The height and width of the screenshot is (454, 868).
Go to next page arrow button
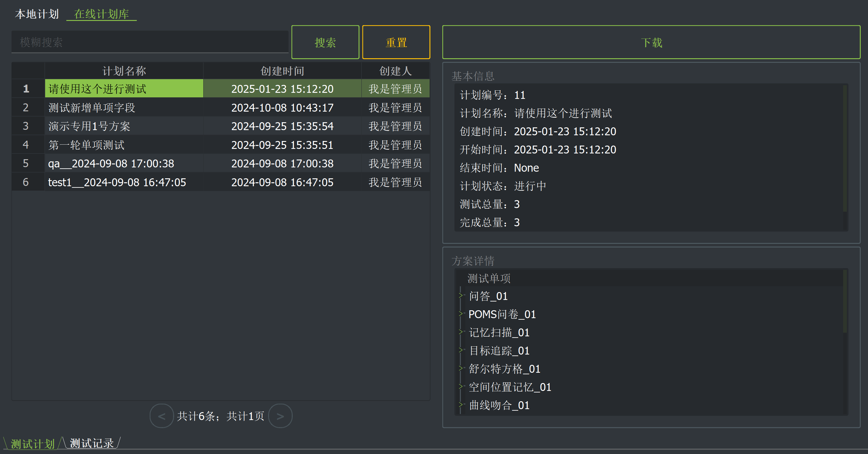[280, 416]
